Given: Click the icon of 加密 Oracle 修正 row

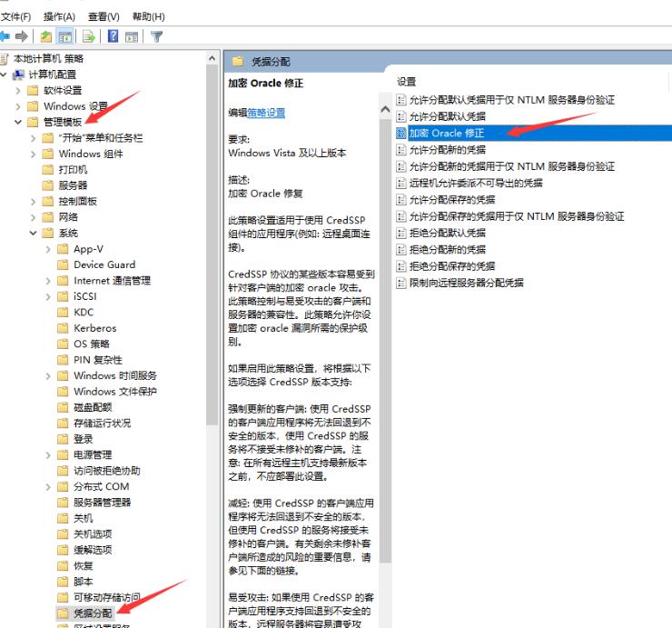Looking at the screenshot, I should tap(400, 133).
